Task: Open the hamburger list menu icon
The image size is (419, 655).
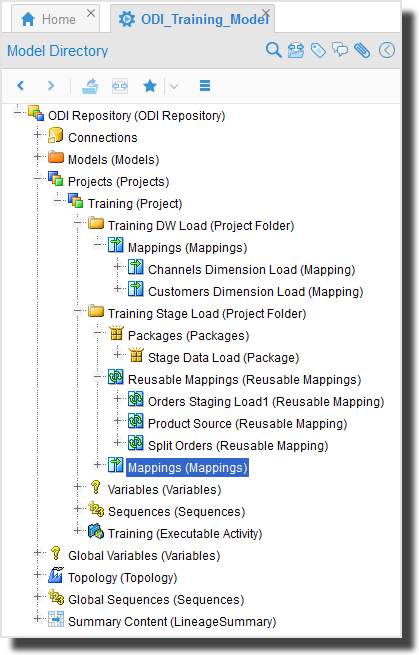Action: pyautogui.click(x=205, y=86)
